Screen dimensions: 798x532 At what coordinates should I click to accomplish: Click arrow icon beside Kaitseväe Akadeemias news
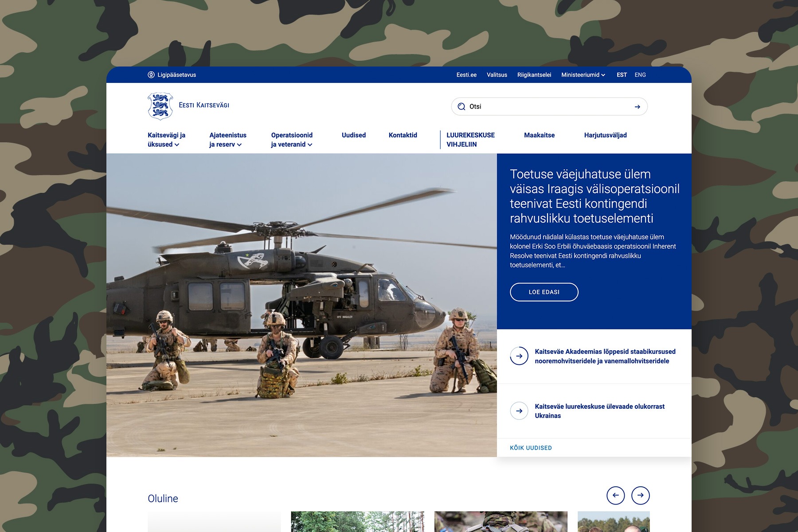tap(519, 356)
